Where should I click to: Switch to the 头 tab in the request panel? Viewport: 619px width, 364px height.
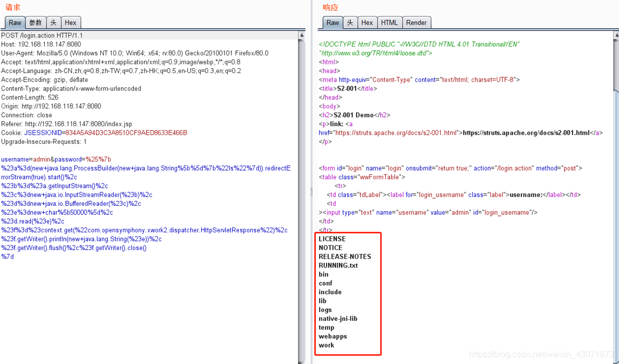[53, 22]
